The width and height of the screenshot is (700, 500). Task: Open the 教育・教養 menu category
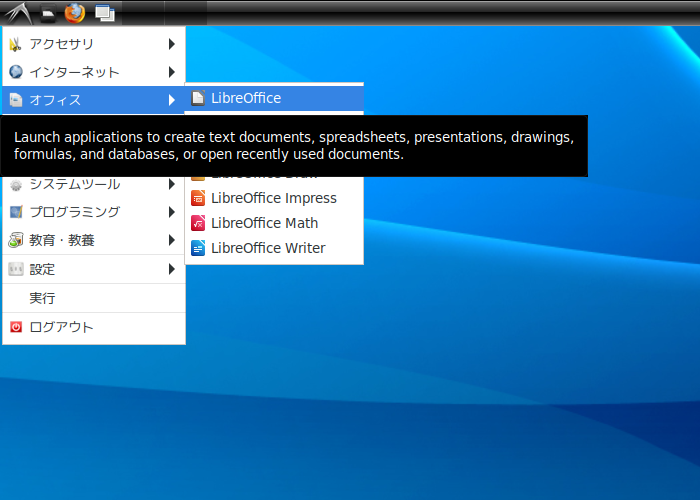(94, 240)
